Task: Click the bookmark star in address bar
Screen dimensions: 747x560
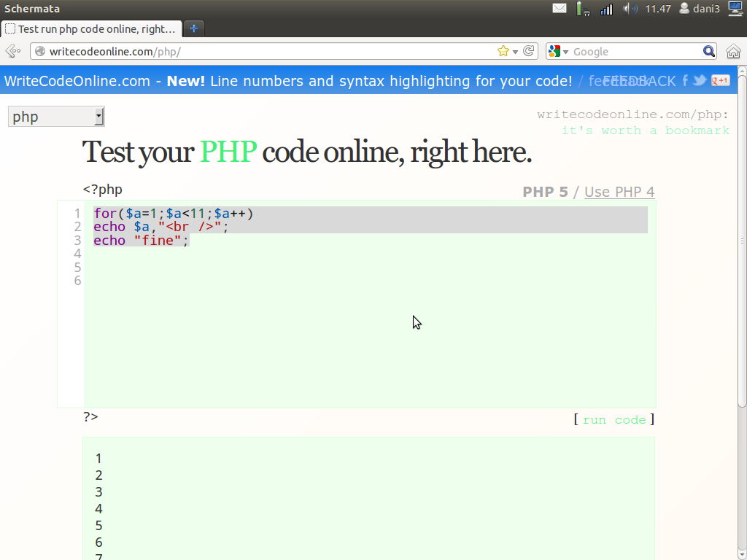Action: [x=504, y=51]
